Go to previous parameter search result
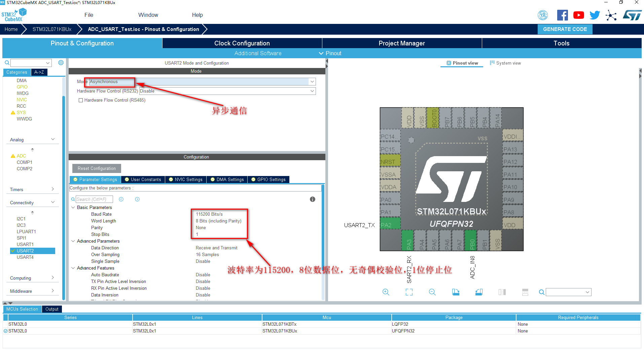The height and width of the screenshot is (352, 644). pyautogui.click(x=121, y=199)
